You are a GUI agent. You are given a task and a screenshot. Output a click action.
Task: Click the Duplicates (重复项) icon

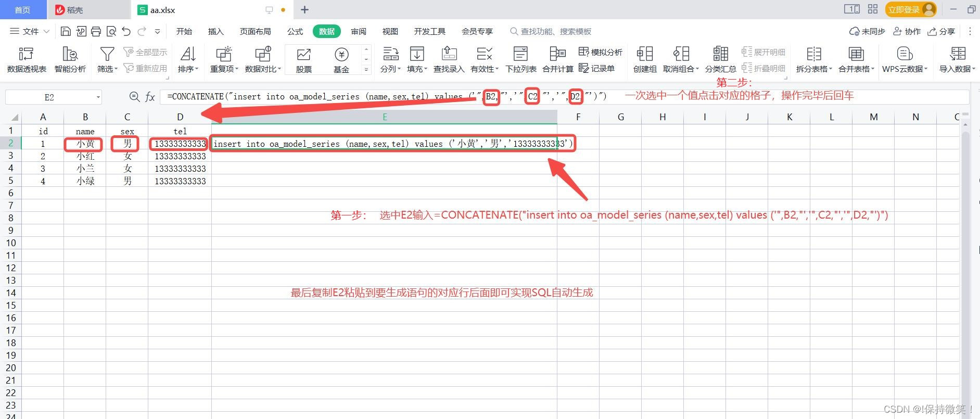(x=224, y=54)
